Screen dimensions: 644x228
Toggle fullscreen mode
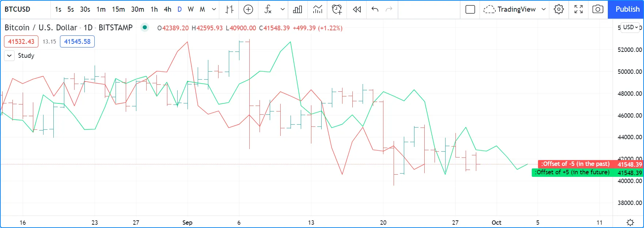pyautogui.click(x=578, y=9)
